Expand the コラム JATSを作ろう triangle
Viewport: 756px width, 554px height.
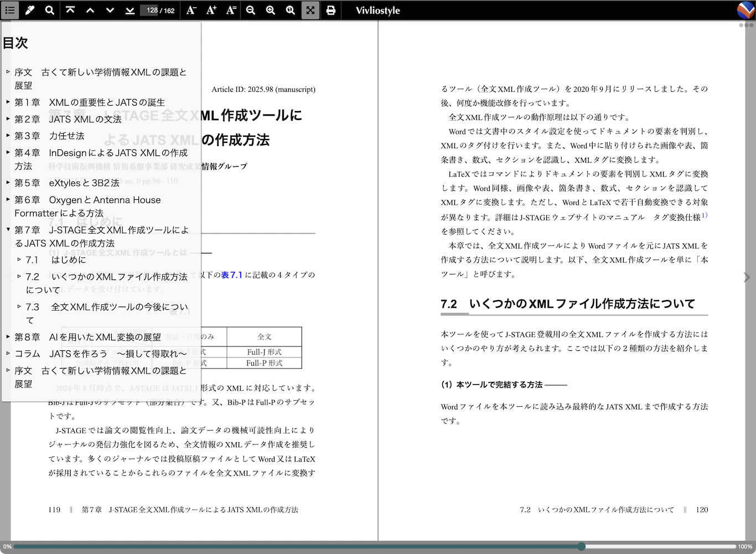click(x=8, y=354)
